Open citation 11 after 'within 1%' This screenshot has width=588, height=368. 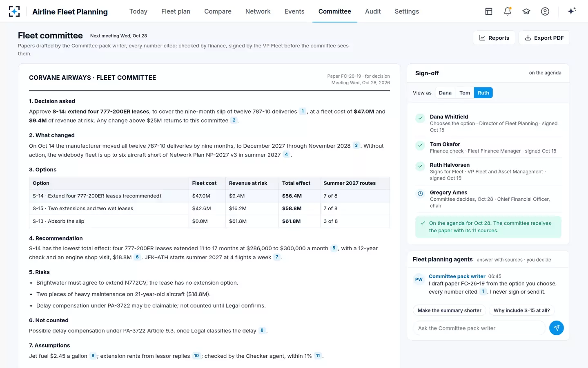pyautogui.click(x=318, y=356)
